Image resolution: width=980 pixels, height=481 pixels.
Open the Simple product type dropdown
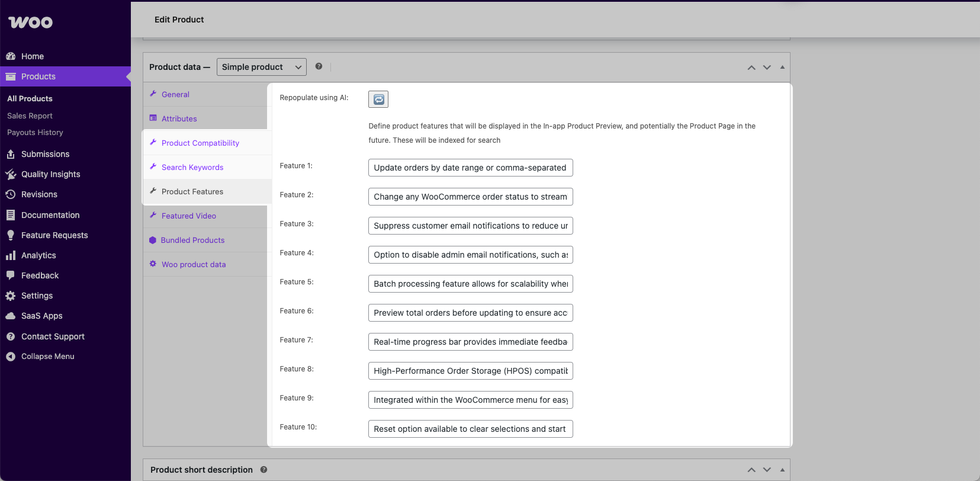point(262,67)
